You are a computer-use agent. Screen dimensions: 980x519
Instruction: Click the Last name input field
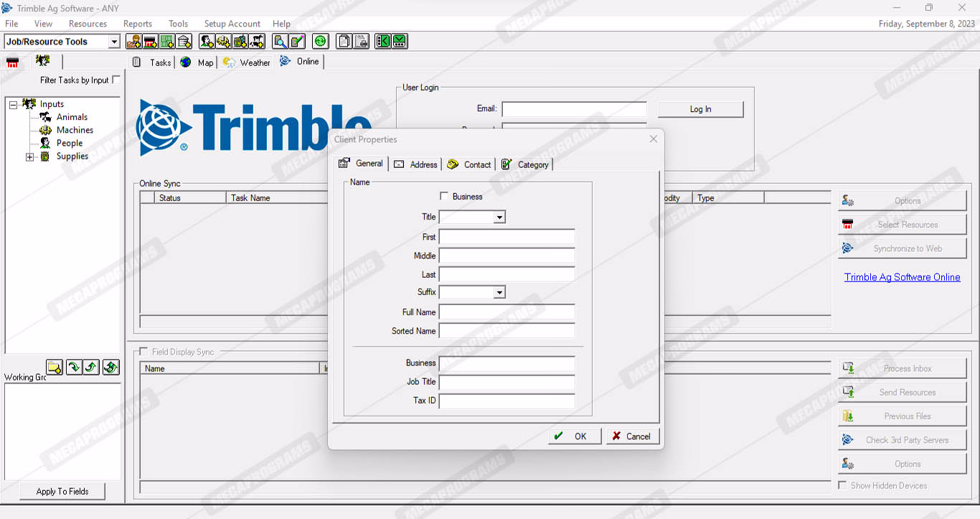pyautogui.click(x=507, y=274)
